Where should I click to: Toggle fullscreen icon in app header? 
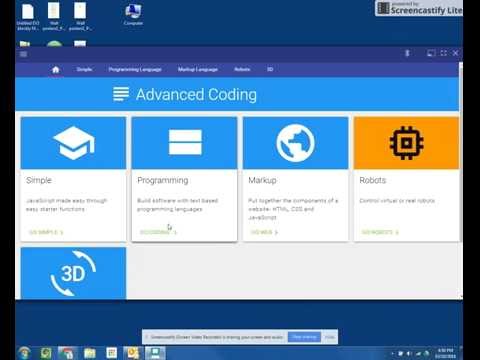(443, 53)
